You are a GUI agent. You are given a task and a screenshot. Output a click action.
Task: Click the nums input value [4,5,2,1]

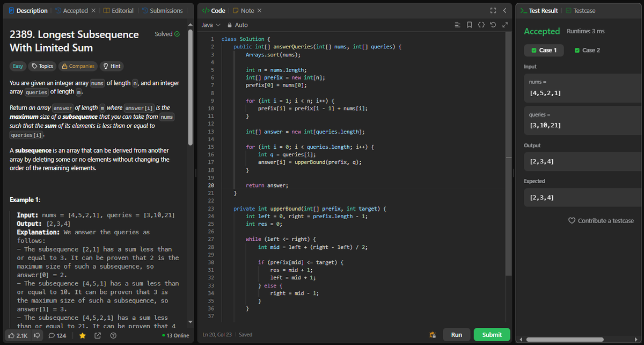[546, 93]
